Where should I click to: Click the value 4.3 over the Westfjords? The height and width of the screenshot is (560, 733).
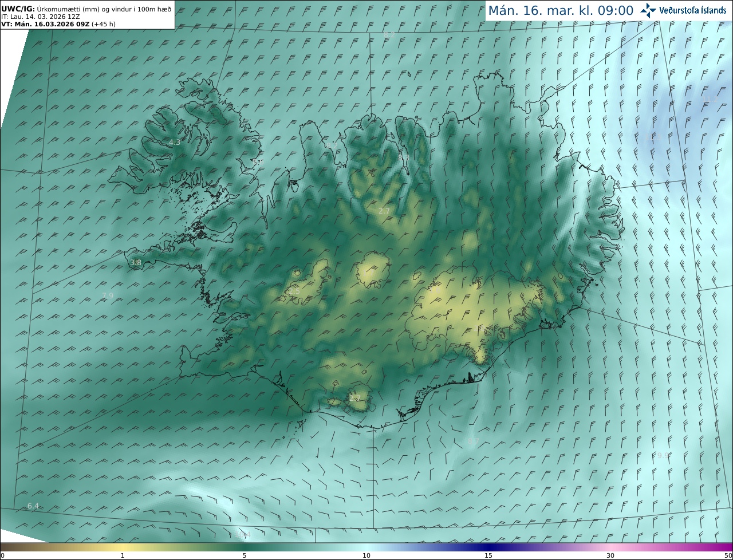coord(175,142)
